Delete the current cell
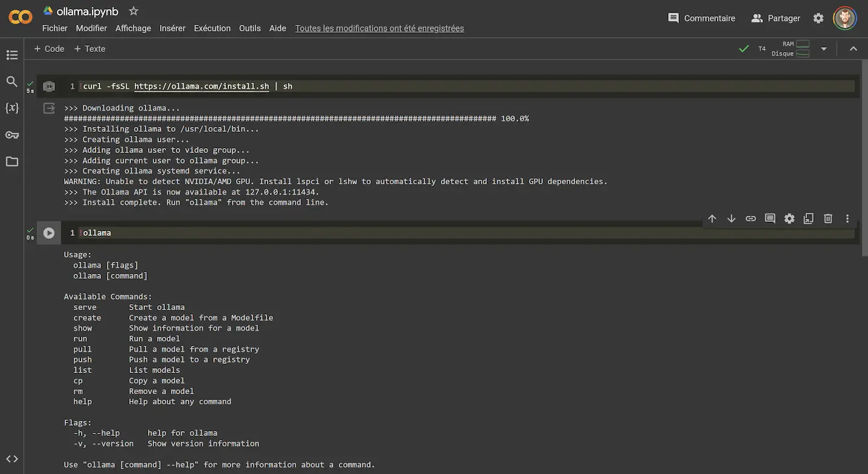 (x=828, y=219)
